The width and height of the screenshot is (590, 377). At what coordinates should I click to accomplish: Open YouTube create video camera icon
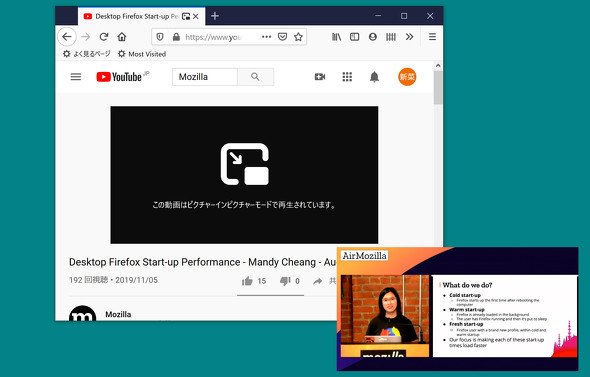click(320, 77)
